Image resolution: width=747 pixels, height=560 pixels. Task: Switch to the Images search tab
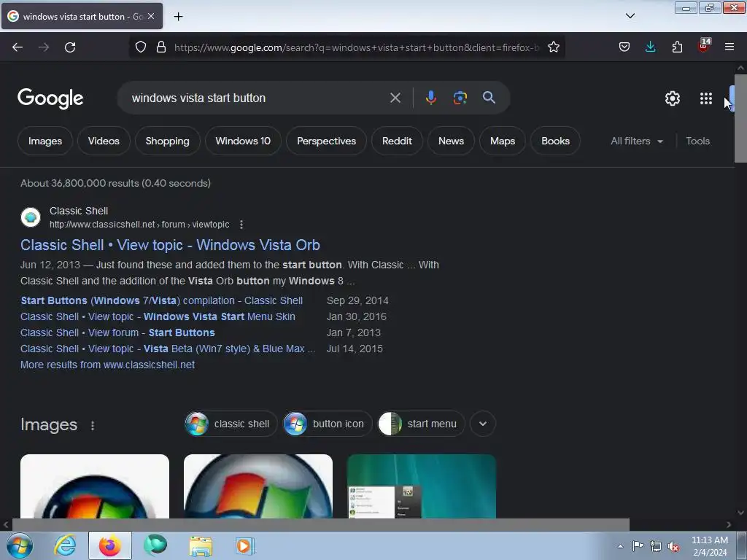coord(45,141)
